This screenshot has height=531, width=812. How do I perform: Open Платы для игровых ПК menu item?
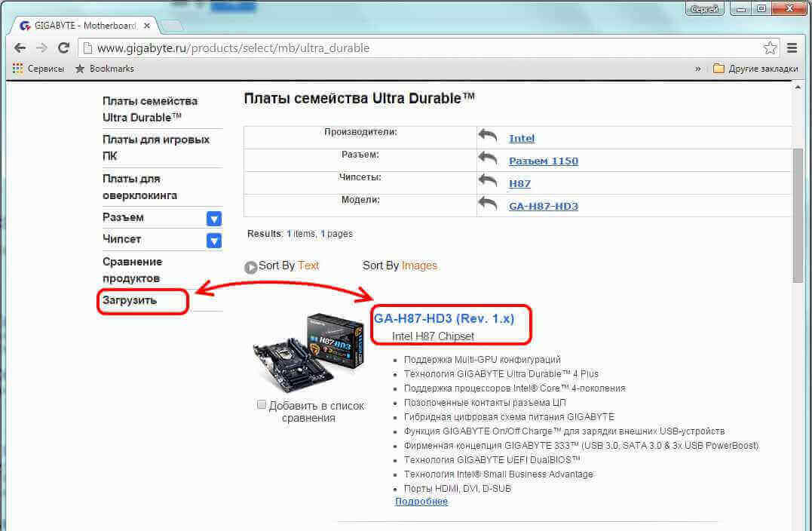pyautogui.click(x=156, y=148)
